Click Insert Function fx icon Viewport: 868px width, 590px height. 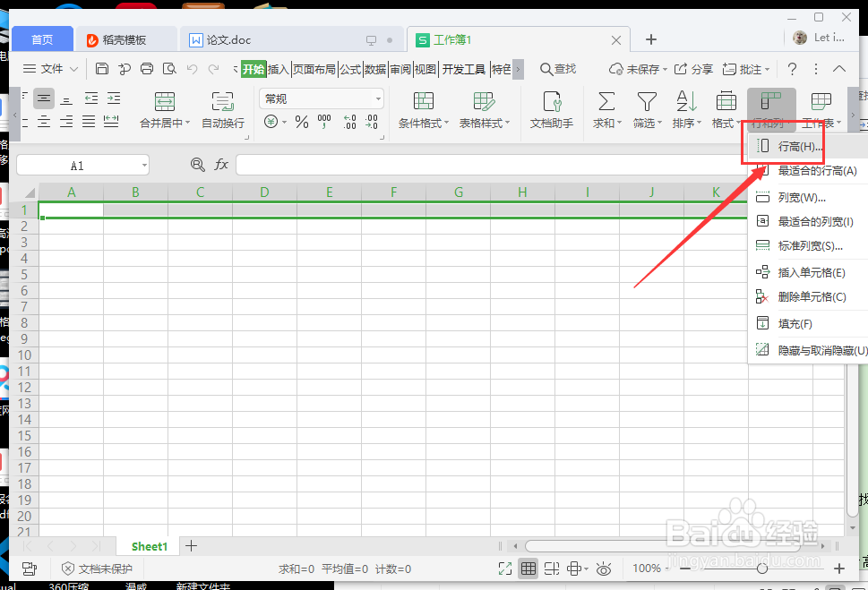[x=221, y=165]
